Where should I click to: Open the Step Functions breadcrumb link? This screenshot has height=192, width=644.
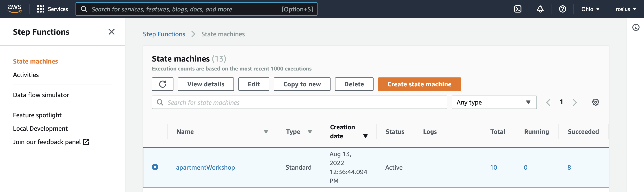164,34
